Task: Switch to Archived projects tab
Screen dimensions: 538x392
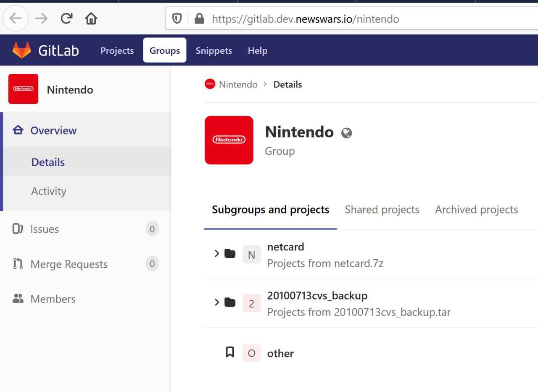Action: point(476,209)
